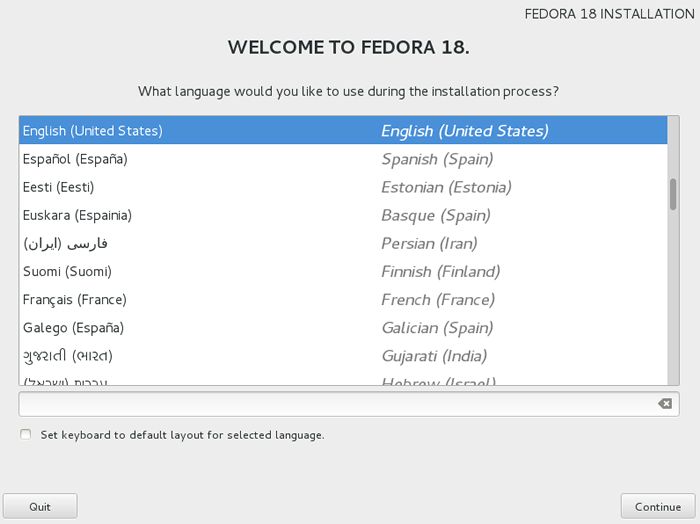Screen dimensions: 700x524
Task: Click the Basque (Spain) English label
Action: [436, 215]
